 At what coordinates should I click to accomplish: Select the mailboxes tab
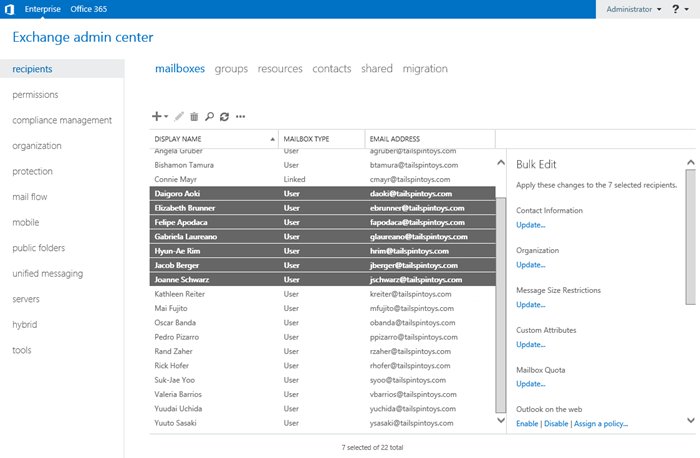[x=180, y=69]
